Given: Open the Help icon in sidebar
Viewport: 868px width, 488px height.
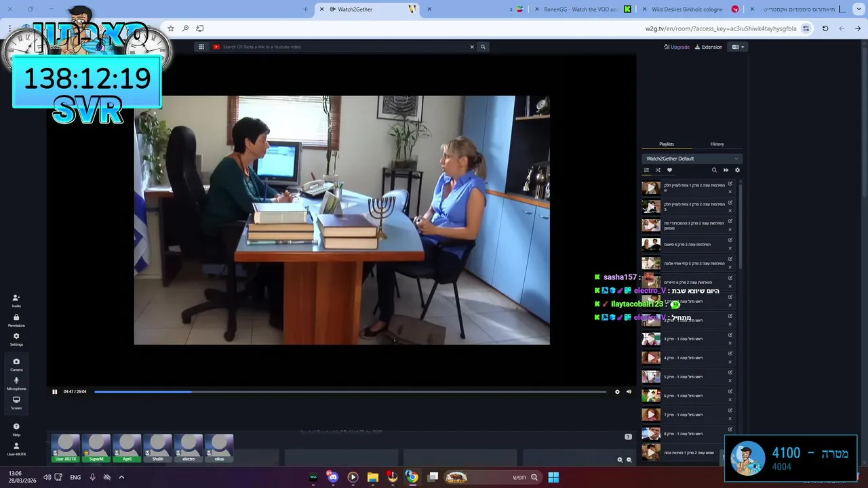Looking at the screenshot, I should tap(16, 430).
